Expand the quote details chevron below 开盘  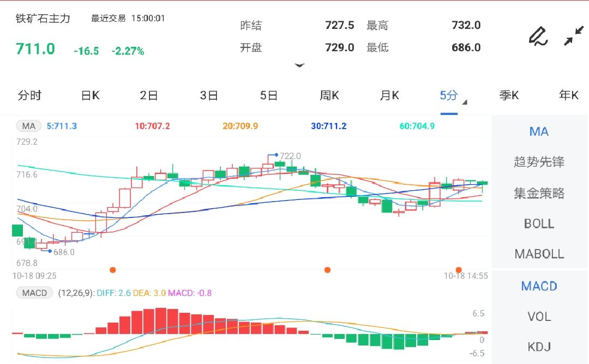click(299, 65)
